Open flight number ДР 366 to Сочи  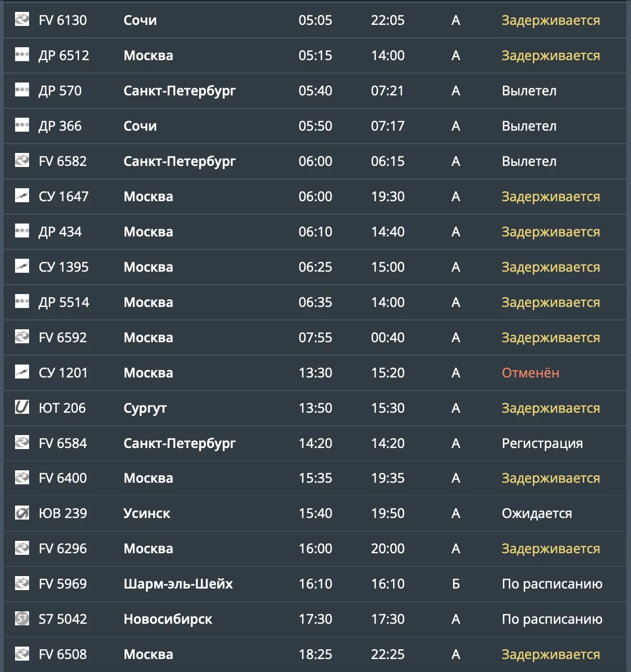coord(60,126)
